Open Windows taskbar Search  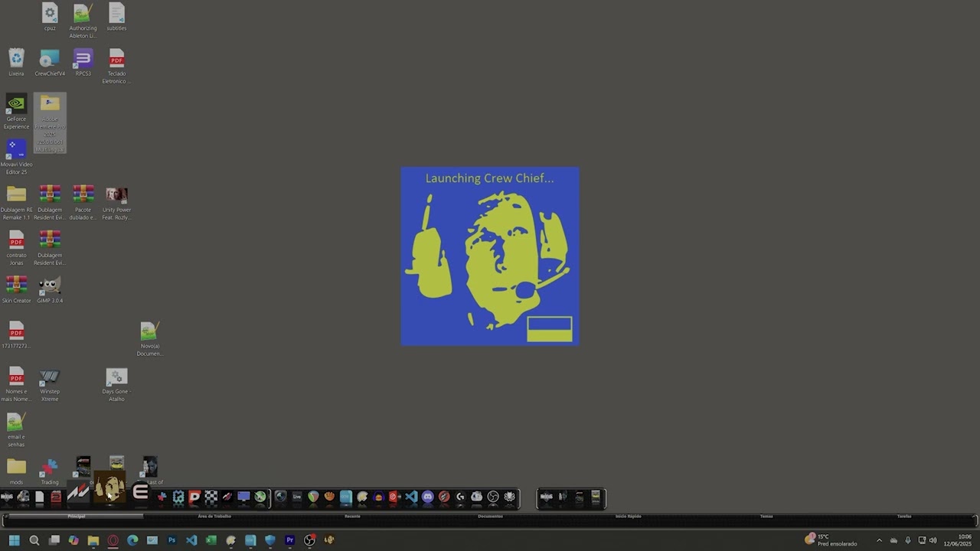(x=34, y=540)
